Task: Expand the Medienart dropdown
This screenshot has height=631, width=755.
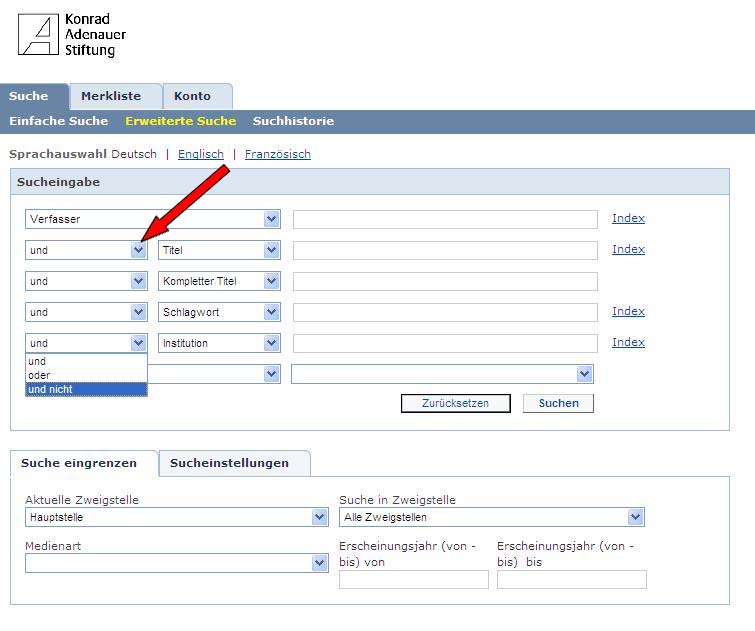Action: click(319, 564)
